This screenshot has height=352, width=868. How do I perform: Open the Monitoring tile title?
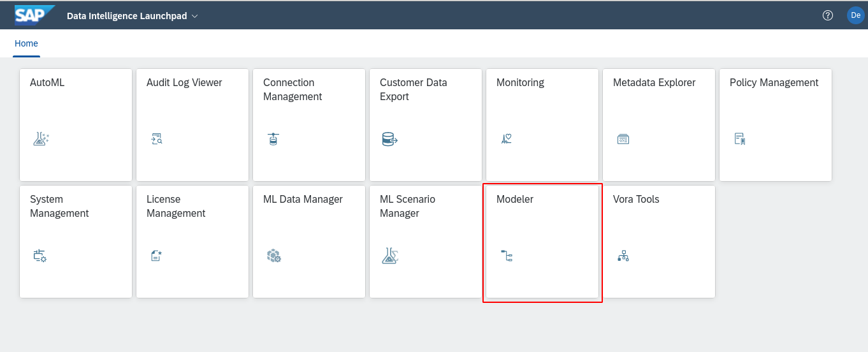point(520,82)
